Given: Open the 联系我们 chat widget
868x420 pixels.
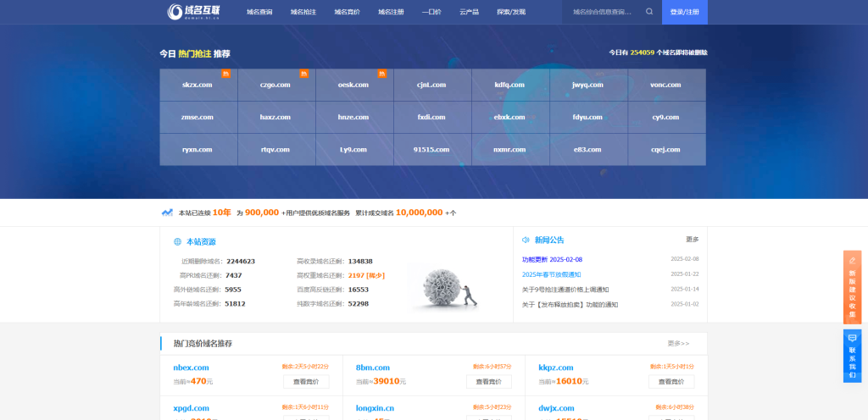Looking at the screenshot, I should coord(852,356).
